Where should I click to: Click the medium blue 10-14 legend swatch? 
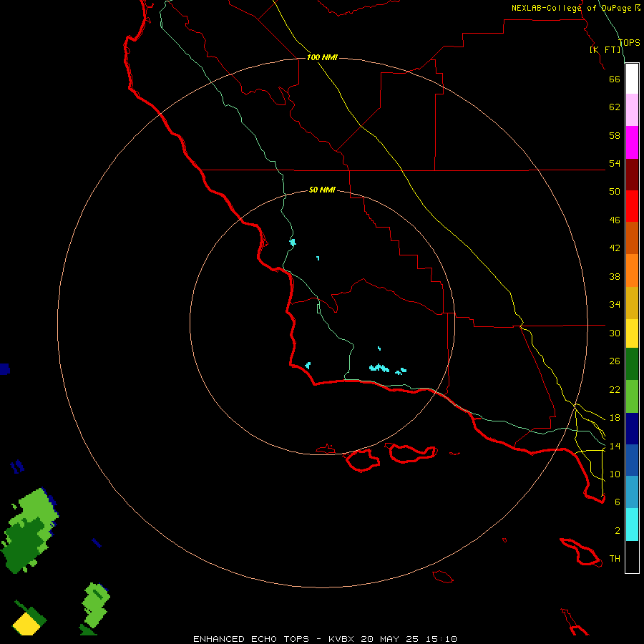pyautogui.click(x=632, y=460)
